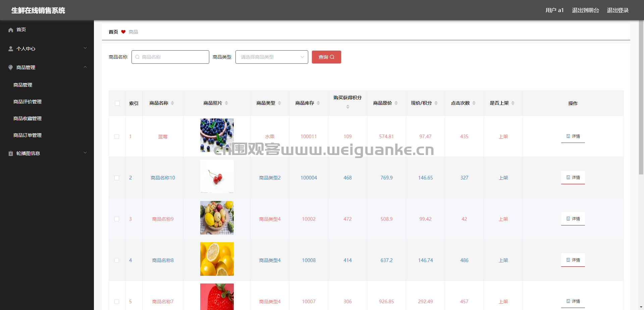
Task: Click the 生鲜在线销售系统 title
Action: click(x=38, y=10)
